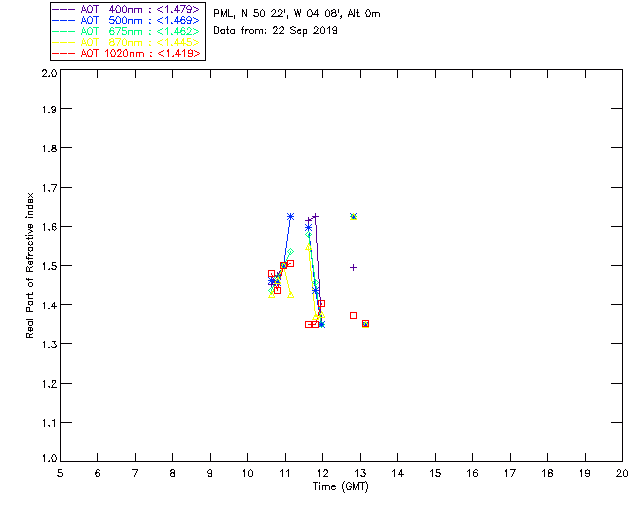
Task: Click the isolated purple plus marker near 1.5
Action: click(353, 267)
